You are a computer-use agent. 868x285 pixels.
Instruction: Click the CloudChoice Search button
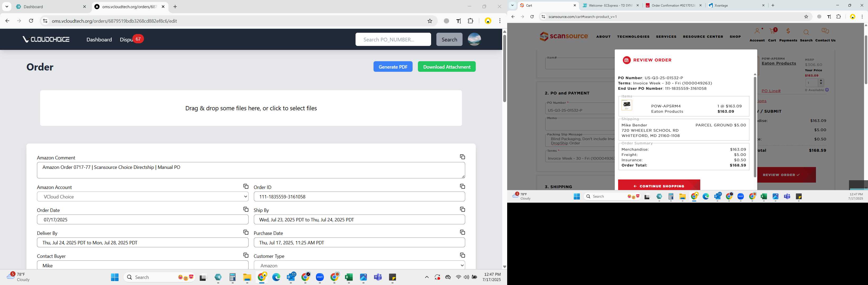[449, 39]
